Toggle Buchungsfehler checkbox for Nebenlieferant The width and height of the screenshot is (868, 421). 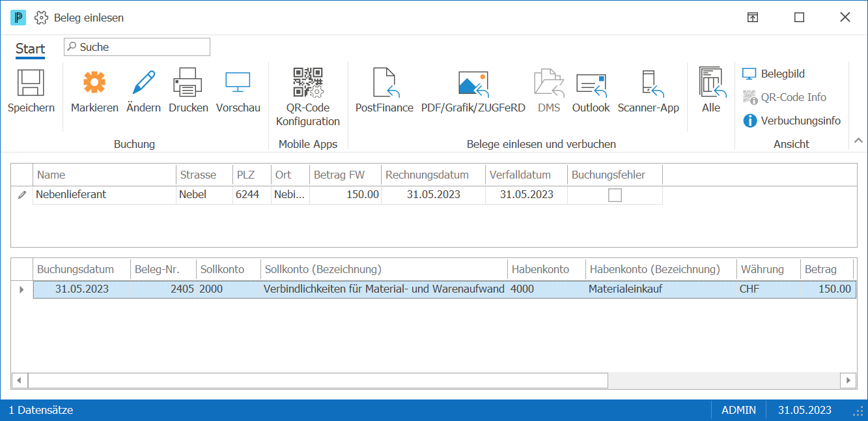(615, 195)
